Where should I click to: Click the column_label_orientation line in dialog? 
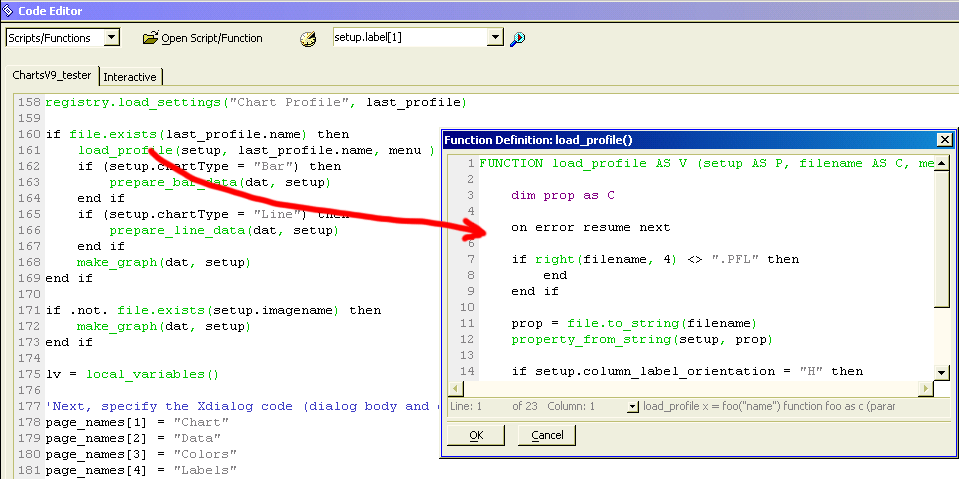687,371
